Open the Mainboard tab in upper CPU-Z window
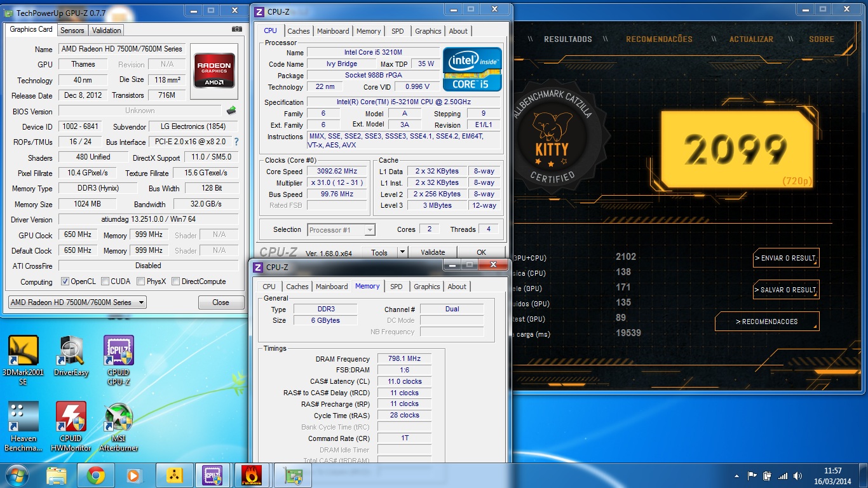The width and height of the screenshot is (868, 488). 333,31
